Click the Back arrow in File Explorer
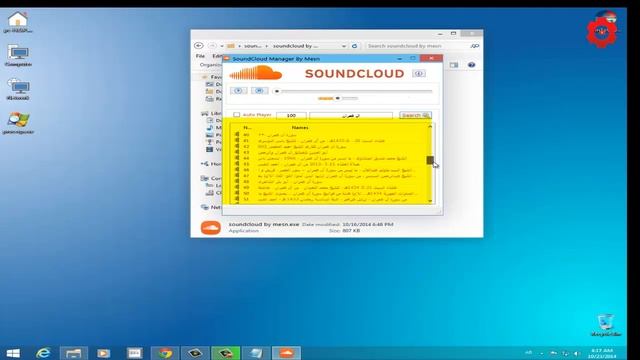 (199, 46)
